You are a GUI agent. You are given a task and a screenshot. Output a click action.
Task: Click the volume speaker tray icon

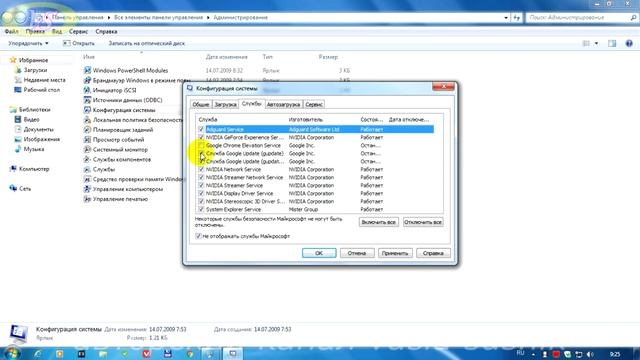(590, 354)
